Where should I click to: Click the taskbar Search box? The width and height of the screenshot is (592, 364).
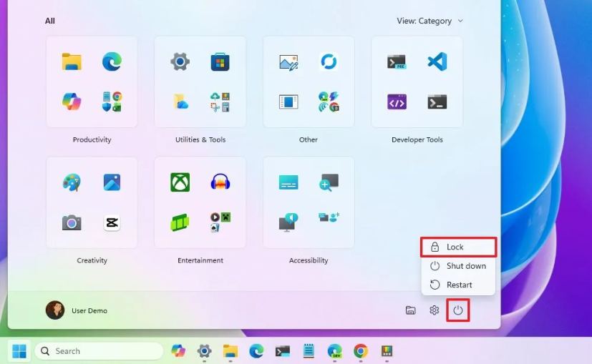(99, 351)
